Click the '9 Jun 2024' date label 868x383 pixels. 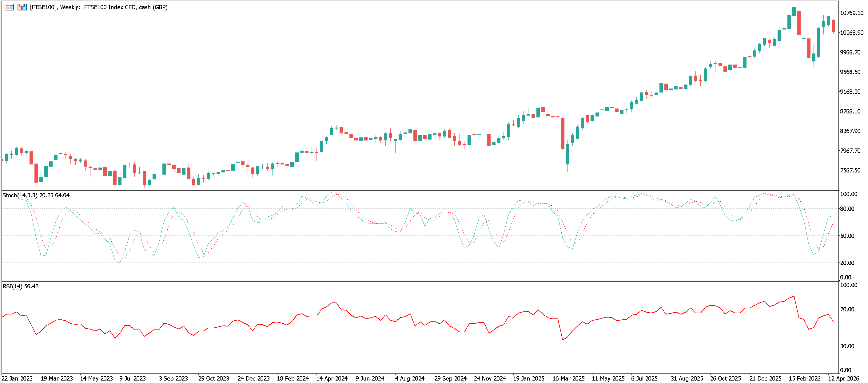(x=370, y=379)
